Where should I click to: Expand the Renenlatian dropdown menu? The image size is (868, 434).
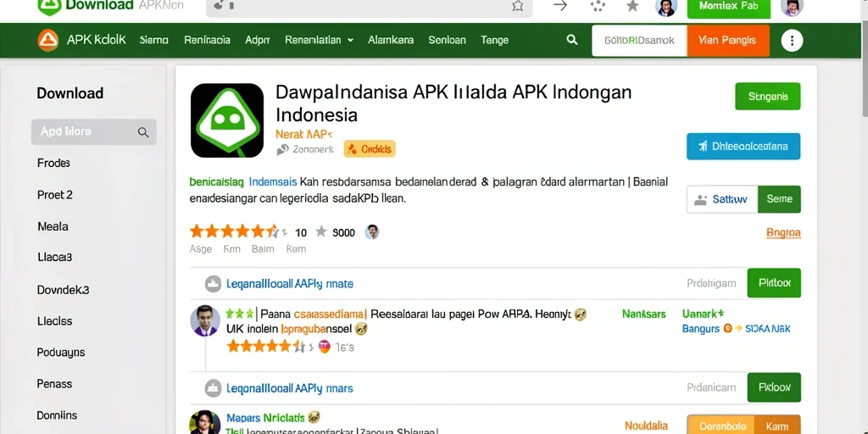point(319,40)
